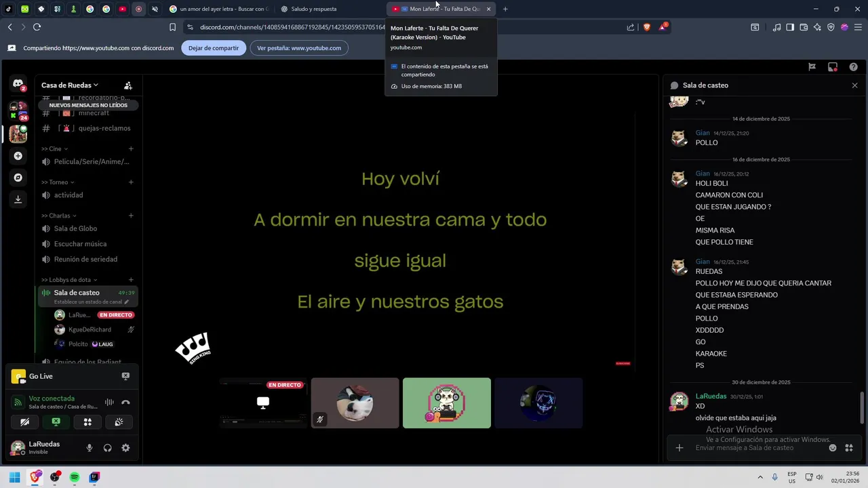Open emoji picker in message box
868x488 pixels.
coord(832,448)
